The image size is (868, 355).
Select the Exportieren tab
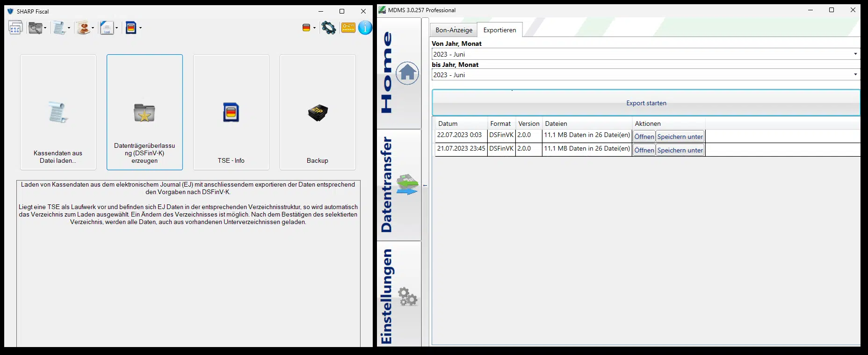(499, 30)
